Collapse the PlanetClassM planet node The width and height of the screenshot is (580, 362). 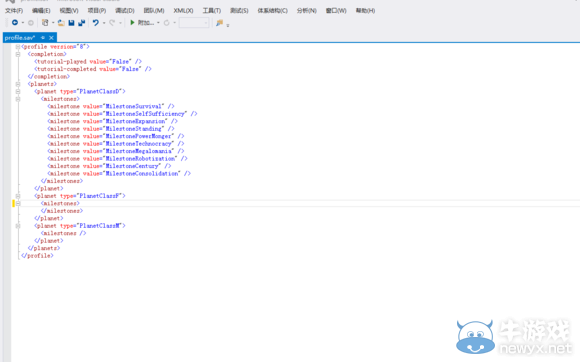pos(18,226)
